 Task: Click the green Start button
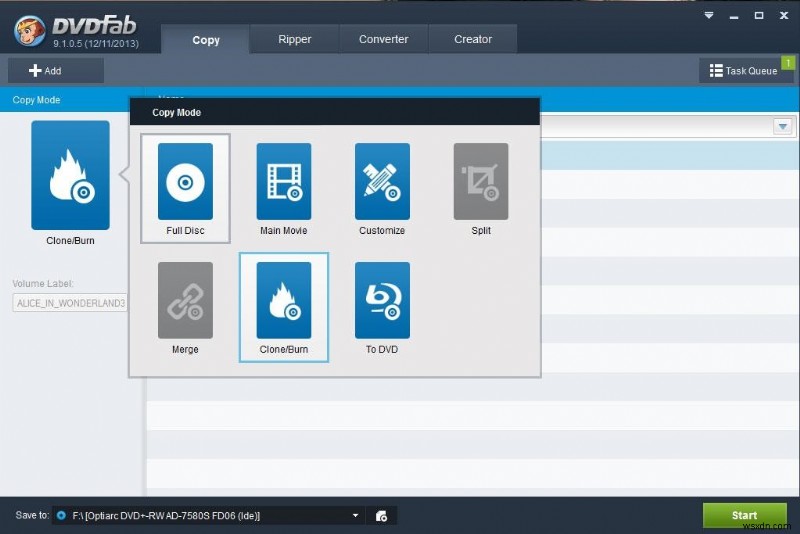[744, 515]
